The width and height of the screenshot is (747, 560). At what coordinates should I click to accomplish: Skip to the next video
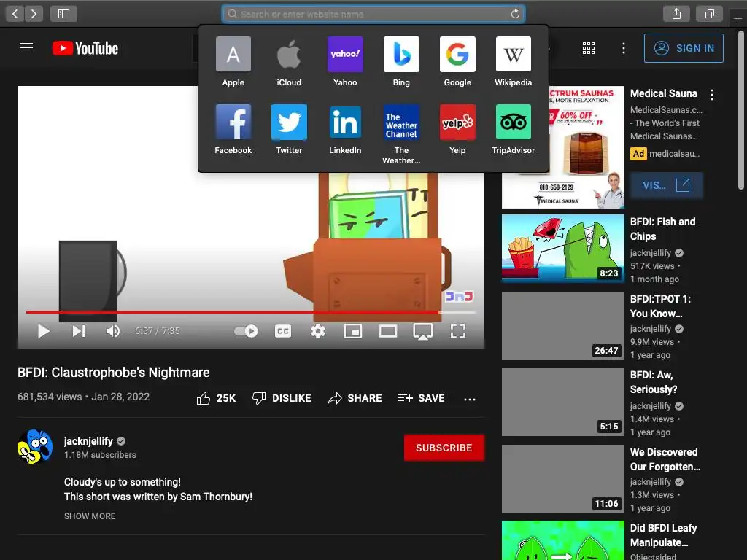tap(79, 331)
